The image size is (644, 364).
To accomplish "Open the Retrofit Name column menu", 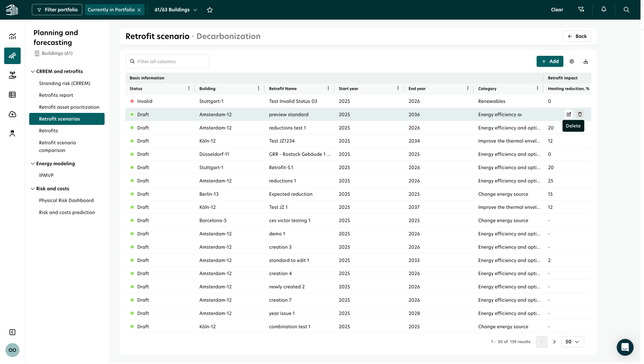I will coord(328,88).
